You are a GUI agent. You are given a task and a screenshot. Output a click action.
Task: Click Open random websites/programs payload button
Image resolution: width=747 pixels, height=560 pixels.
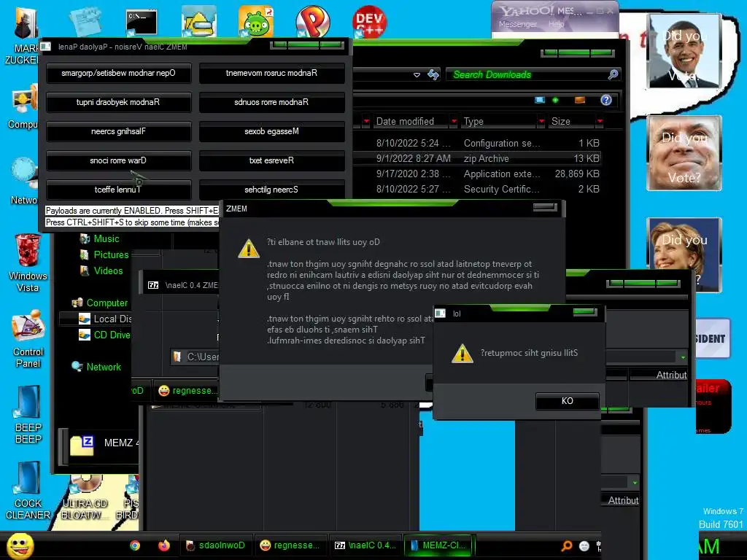(119, 74)
